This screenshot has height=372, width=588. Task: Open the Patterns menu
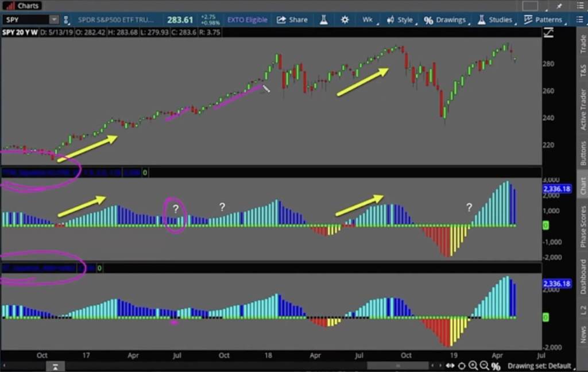pyautogui.click(x=543, y=20)
